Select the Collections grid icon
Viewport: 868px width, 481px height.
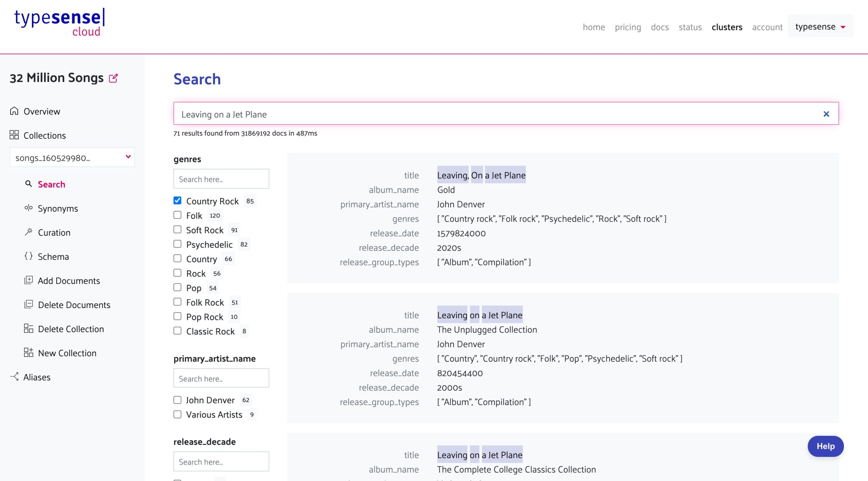(x=14, y=135)
